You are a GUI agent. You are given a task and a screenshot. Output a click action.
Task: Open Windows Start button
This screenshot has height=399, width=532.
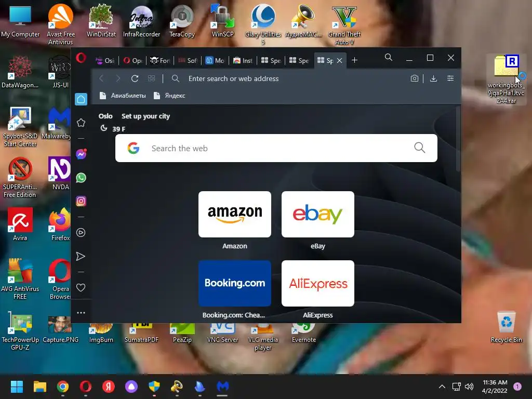pyautogui.click(x=17, y=387)
